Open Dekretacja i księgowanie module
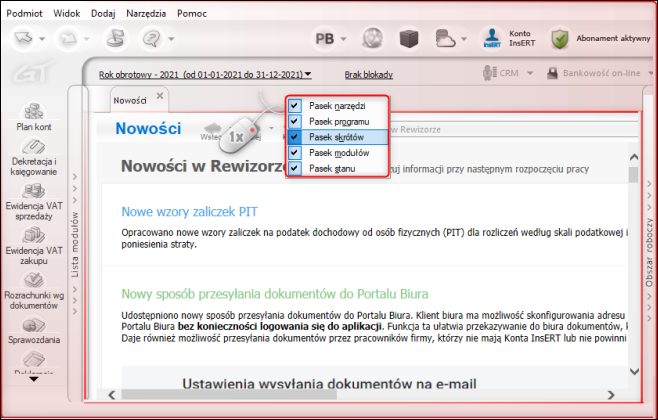The image size is (658, 420). 34,157
